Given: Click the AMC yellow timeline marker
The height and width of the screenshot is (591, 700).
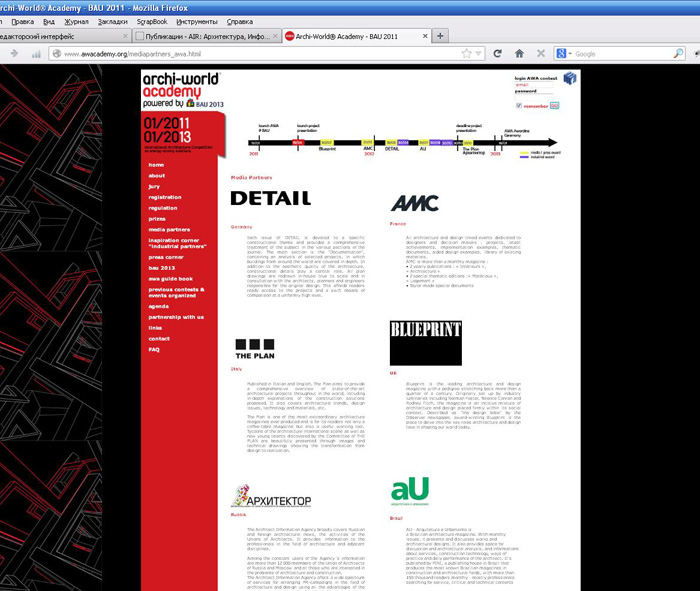Looking at the screenshot, I should tap(367, 142).
